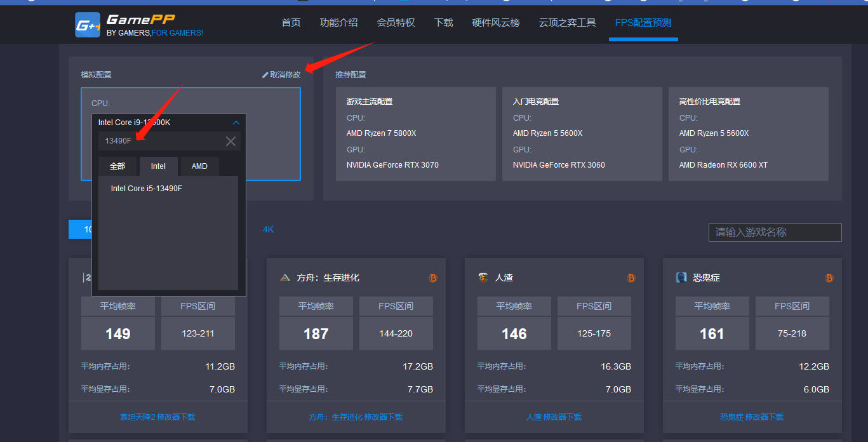Filter CPU list by AMD tab
868x442 pixels.
(199, 166)
